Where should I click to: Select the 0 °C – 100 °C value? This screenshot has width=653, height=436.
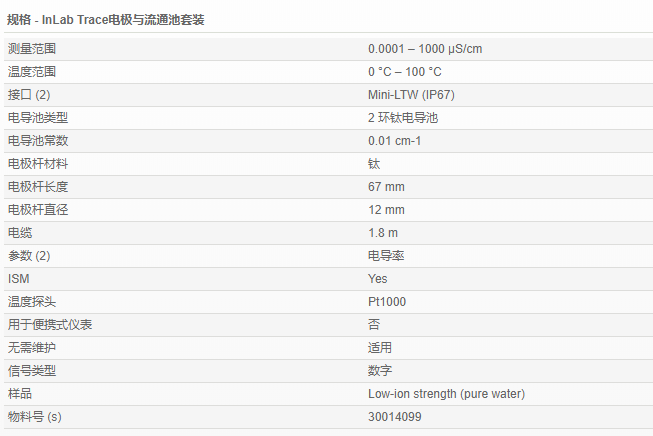[x=404, y=72]
